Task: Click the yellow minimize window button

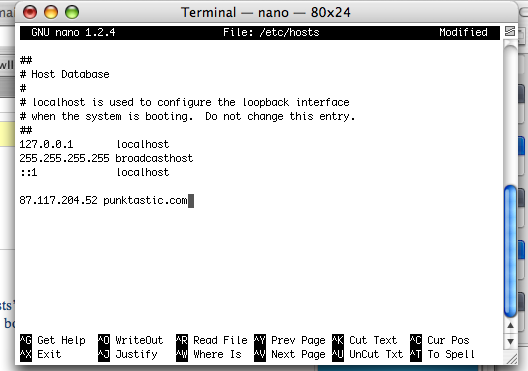Action: click(51, 12)
